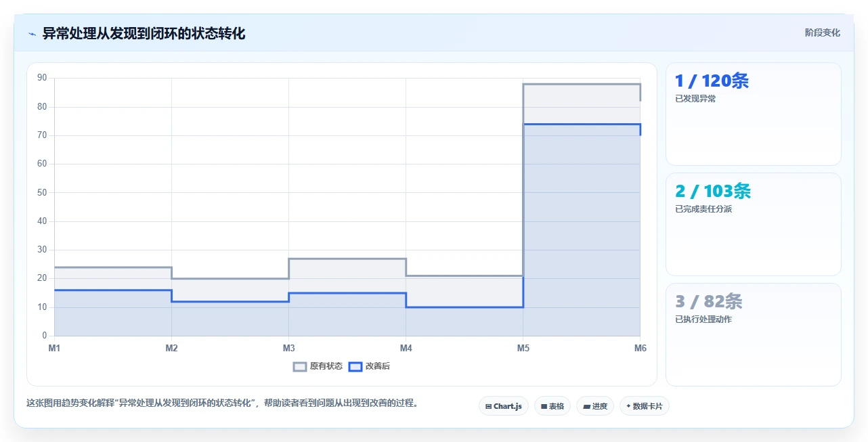The image size is (868, 442).
Task: Open the 2 / 103条 已完成责任分派 card
Action: pos(754,224)
